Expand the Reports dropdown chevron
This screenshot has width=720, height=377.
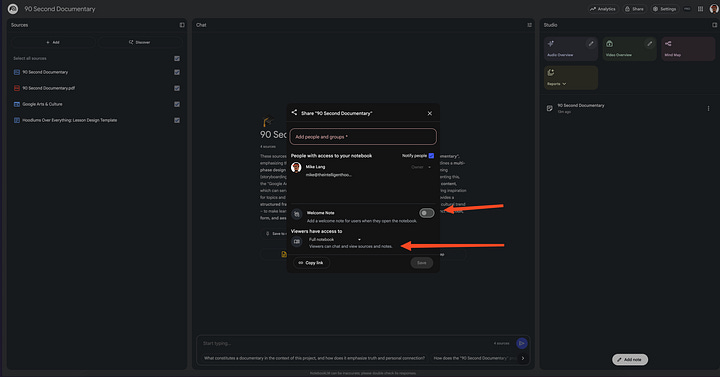coord(564,84)
